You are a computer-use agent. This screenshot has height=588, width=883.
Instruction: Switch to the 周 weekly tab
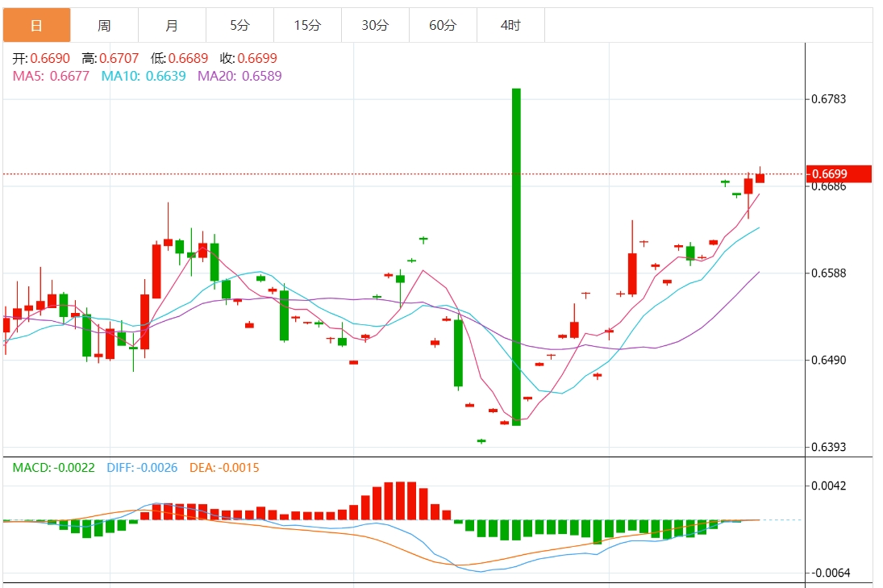(104, 25)
